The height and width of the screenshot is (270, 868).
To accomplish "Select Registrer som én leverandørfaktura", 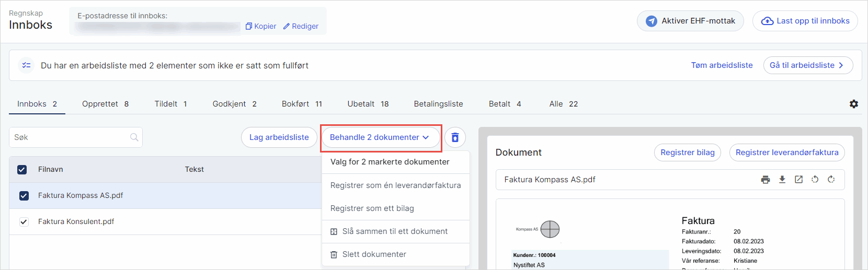I will tap(395, 185).
